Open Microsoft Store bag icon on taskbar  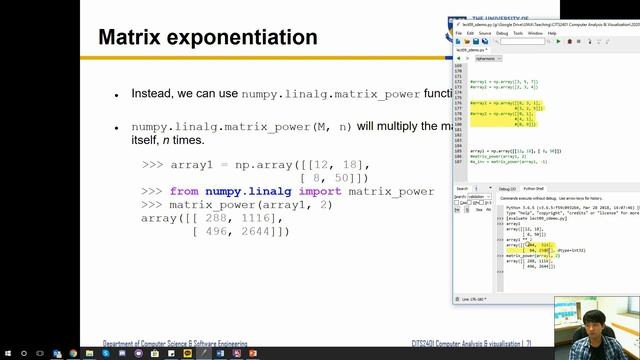(155, 353)
